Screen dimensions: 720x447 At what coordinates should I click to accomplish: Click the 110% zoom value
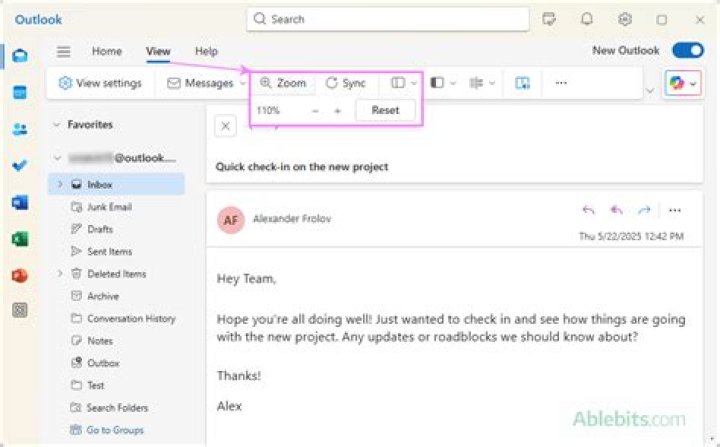click(x=268, y=111)
